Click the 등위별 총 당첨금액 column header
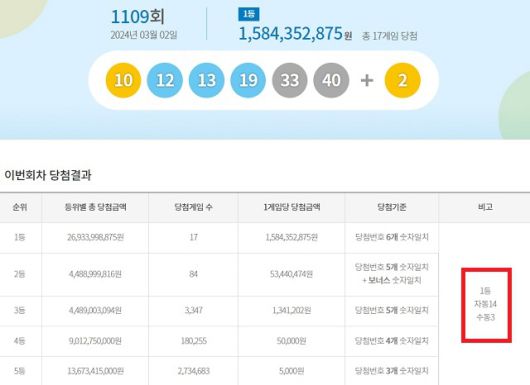Image resolution: width=530 pixels, height=385 pixels. 95,207
